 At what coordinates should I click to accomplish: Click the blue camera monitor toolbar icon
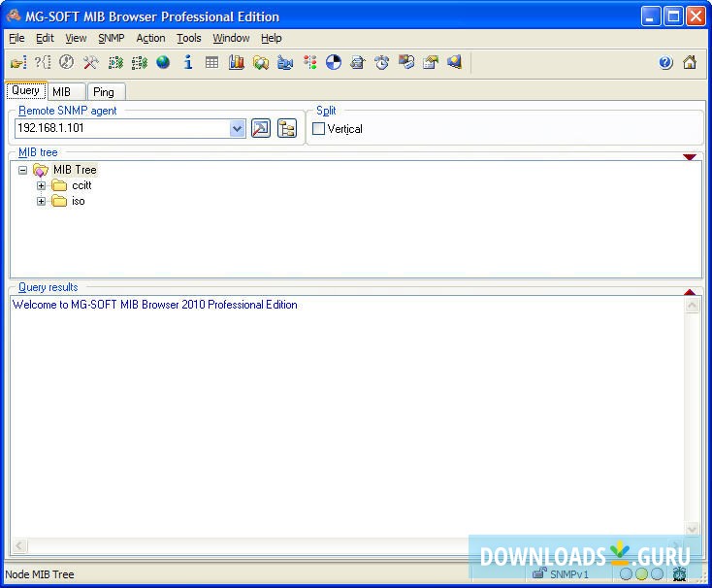coord(285,62)
